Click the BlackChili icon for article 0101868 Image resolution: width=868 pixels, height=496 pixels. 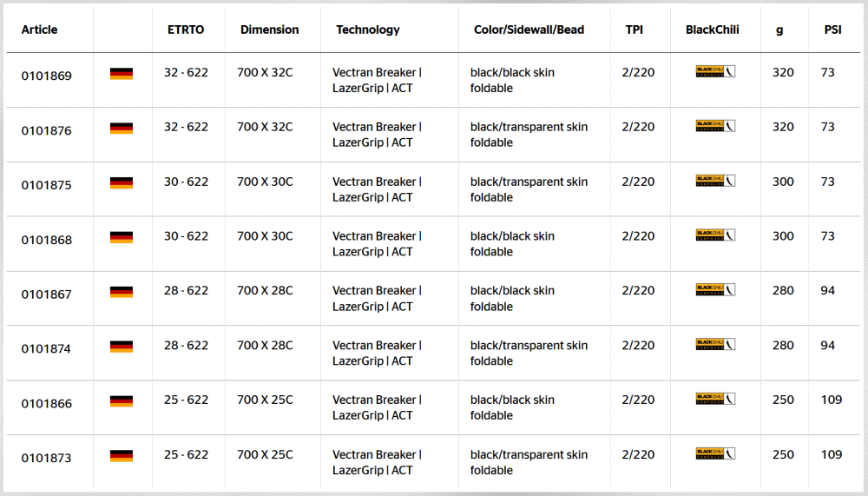(x=715, y=235)
